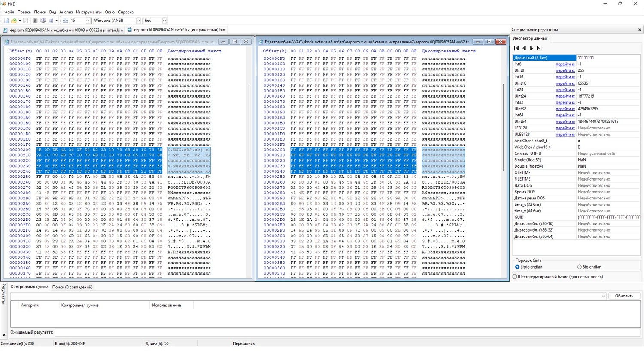Open the hex offset base dropdown
The image size is (644, 358).
point(164,21)
